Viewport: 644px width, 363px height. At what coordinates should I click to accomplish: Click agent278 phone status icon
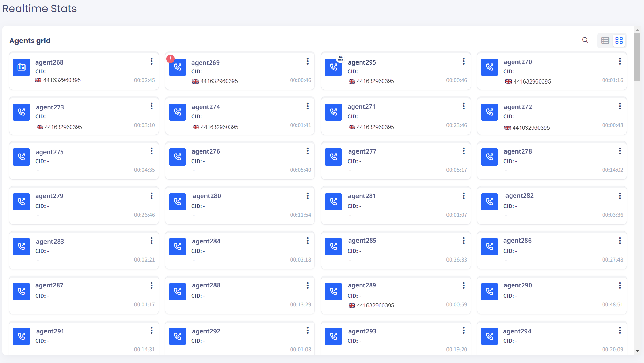pos(490,157)
